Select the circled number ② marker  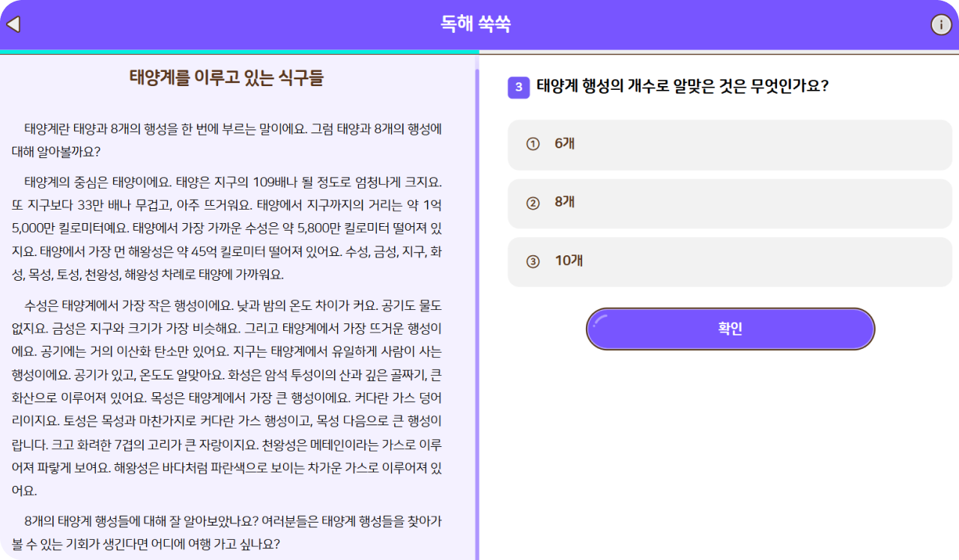pyautogui.click(x=533, y=203)
